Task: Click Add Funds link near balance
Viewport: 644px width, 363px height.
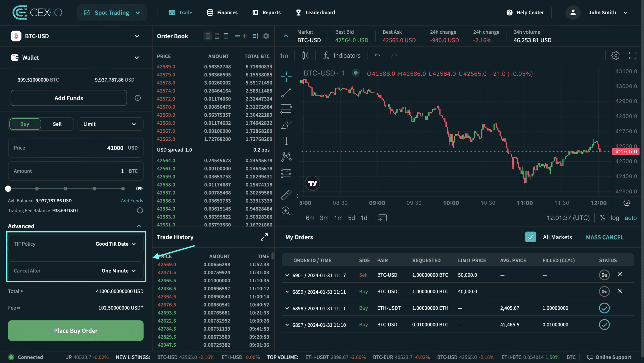Action: coord(132,201)
